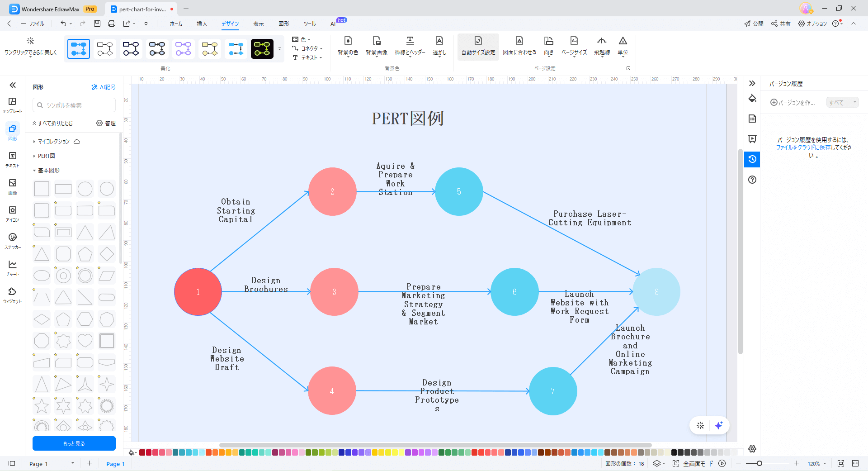Select the heart shape in basic shapes

click(85, 340)
